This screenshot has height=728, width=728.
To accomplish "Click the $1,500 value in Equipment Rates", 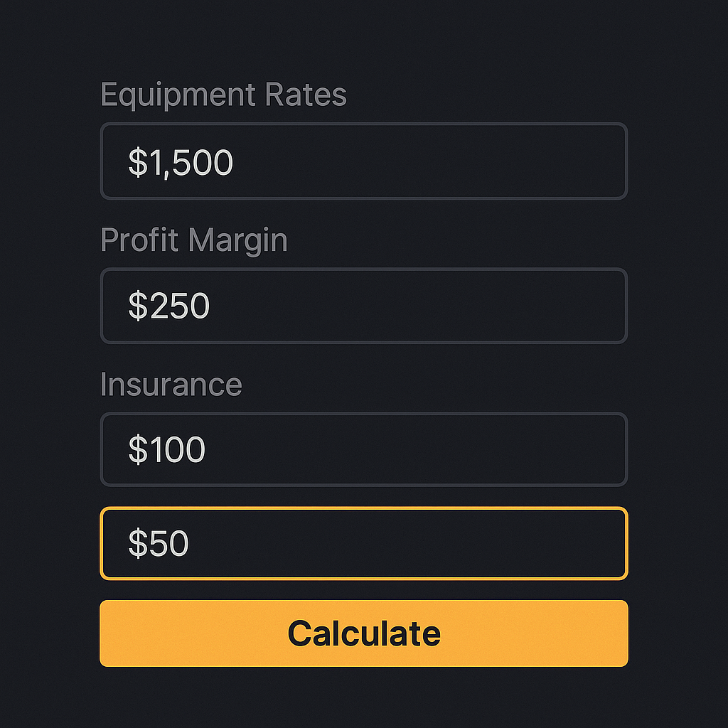I will (179, 161).
